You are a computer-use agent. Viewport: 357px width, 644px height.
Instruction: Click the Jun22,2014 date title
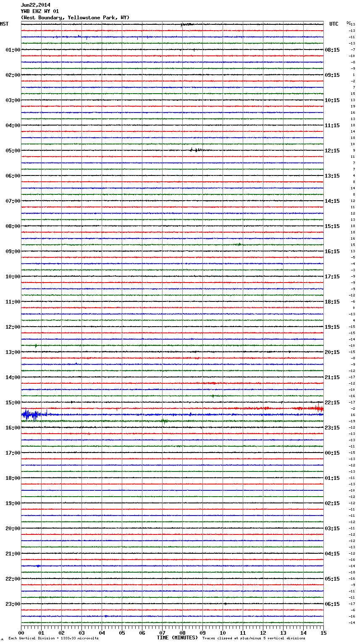(36, 5)
